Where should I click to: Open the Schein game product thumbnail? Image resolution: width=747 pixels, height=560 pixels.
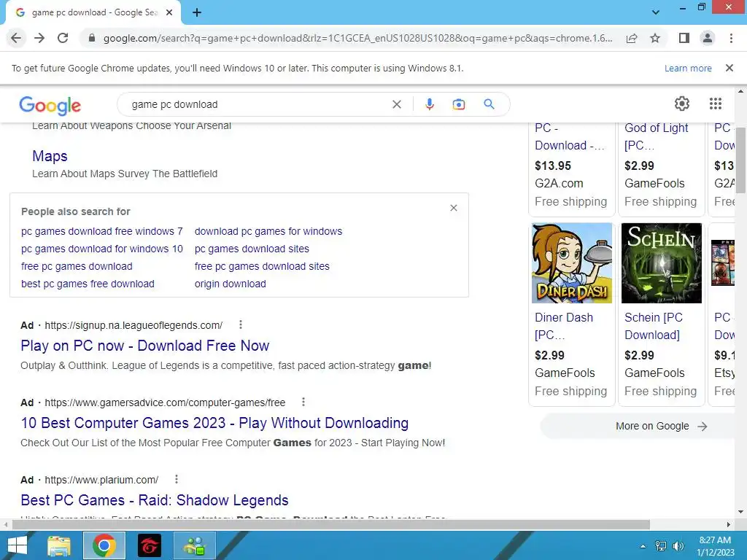(x=661, y=262)
